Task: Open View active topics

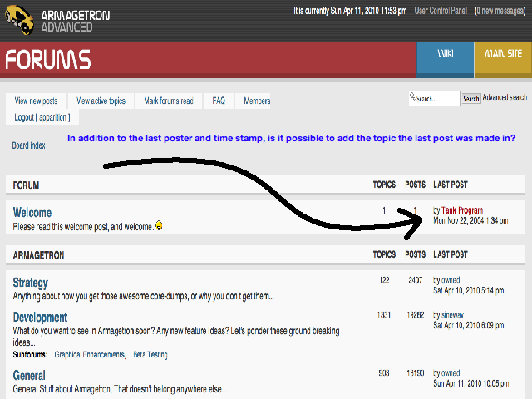Action: [x=101, y=101]
